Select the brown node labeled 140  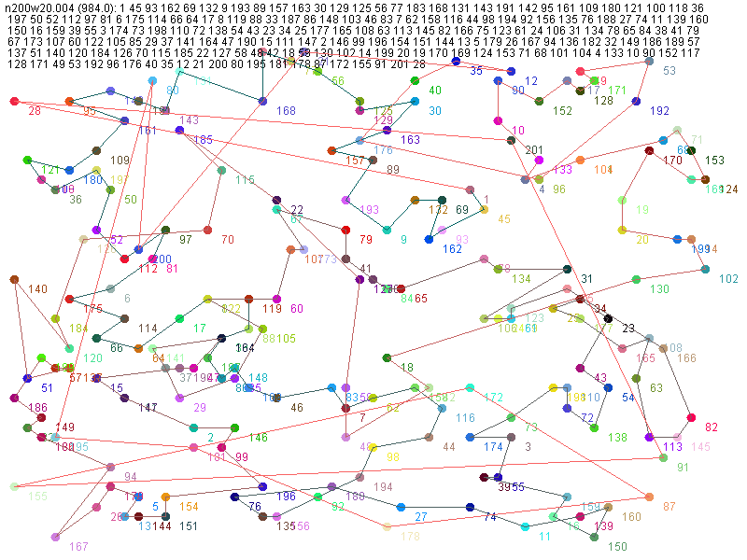(x=14, y=279)
